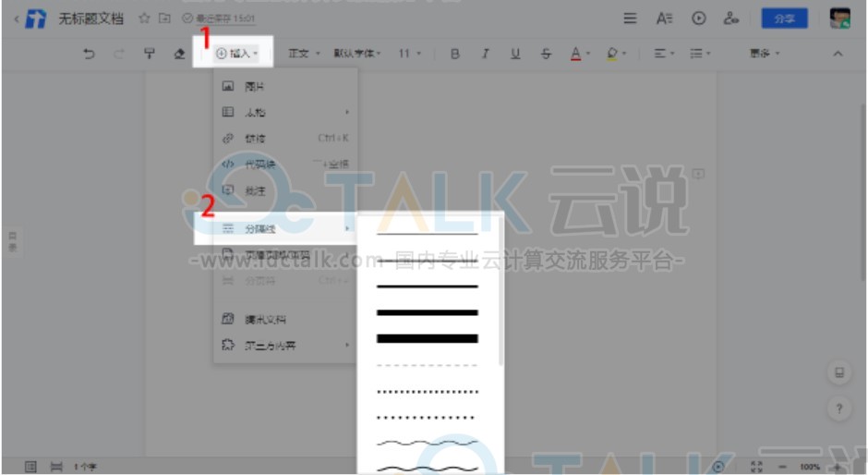Image resolution: width=868 pixels, height=475 pixels.
Task: Undo the last action
Action: click(x=89, y=54)
